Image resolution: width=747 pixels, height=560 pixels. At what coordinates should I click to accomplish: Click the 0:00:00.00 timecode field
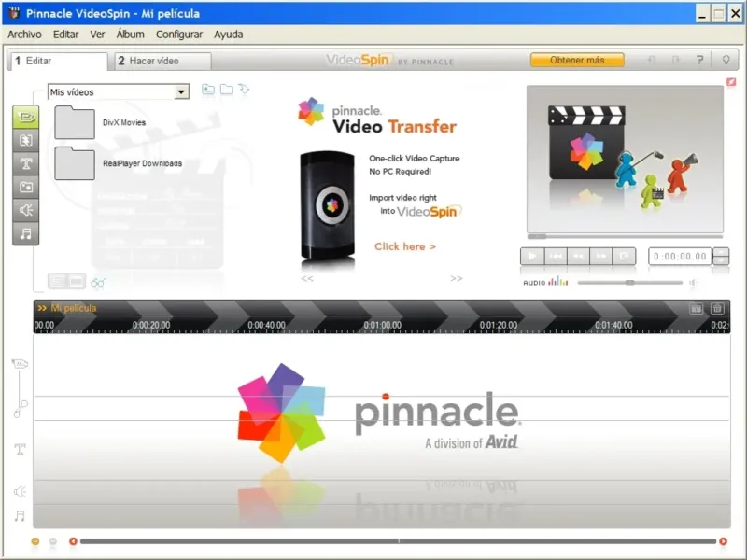pyautogui.click(x=680, y=256)
